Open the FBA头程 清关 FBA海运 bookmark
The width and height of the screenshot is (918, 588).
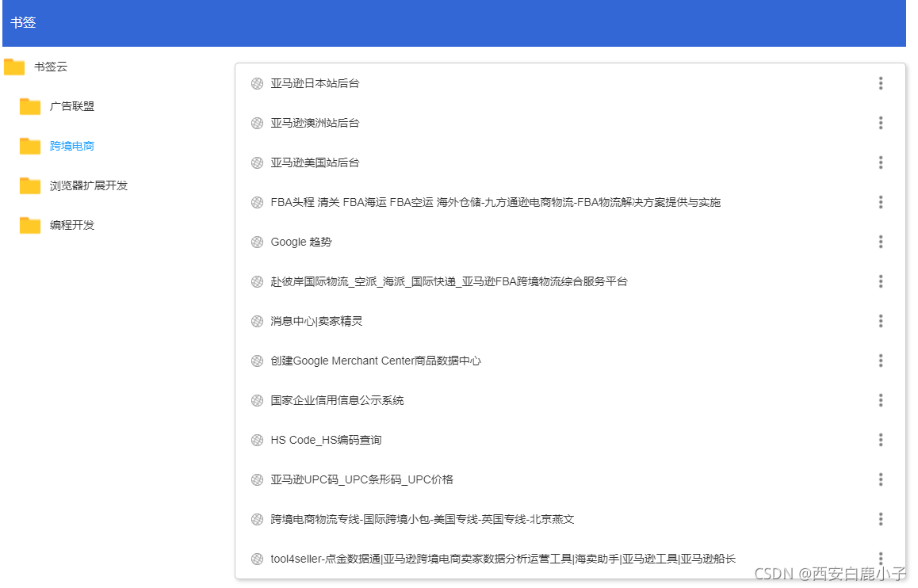coord(495,202)
